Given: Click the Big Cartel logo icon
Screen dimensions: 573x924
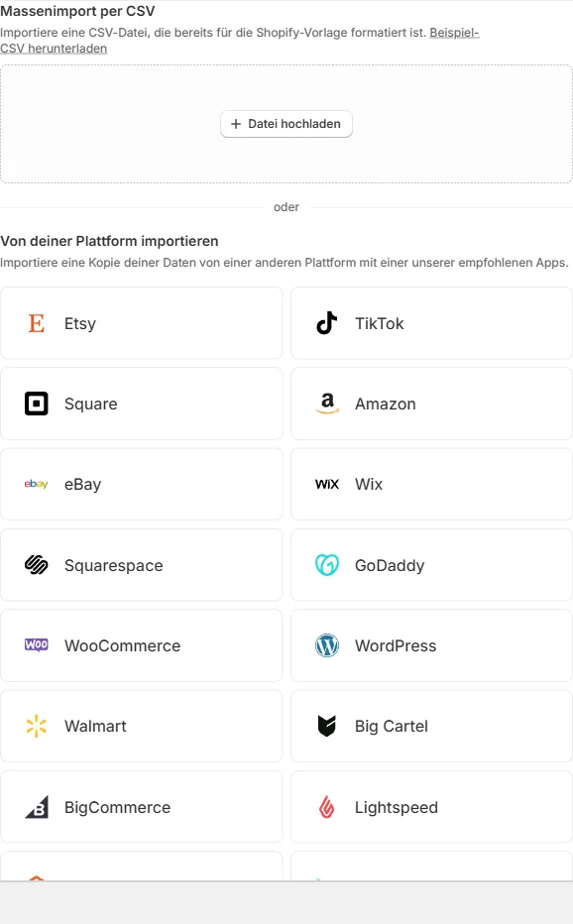Looking at the screenshot, I should 326,726.
